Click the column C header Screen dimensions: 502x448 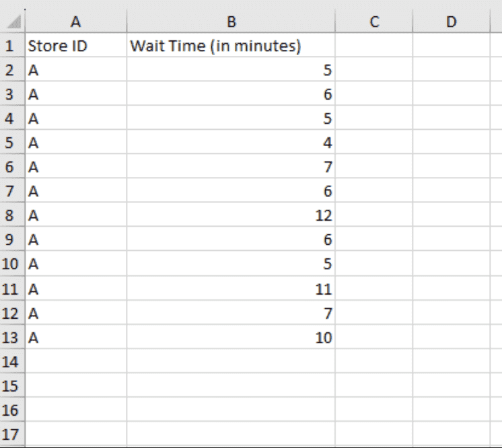click(373, 22)
